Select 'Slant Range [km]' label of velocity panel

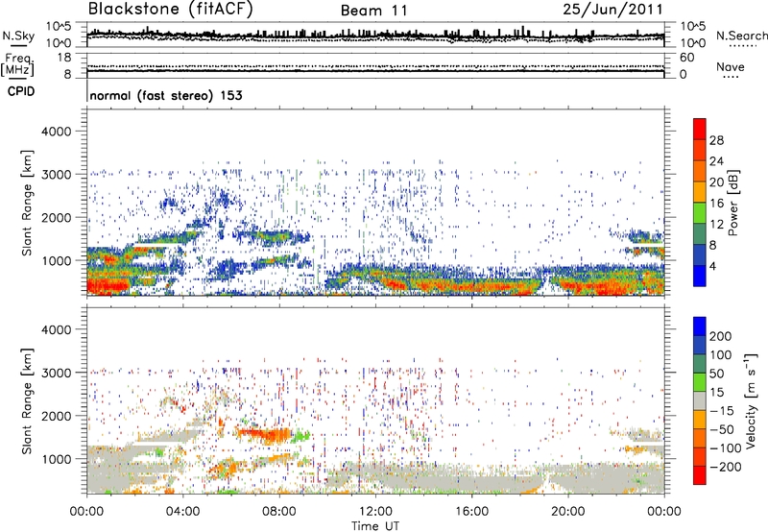(x=27, y=400)
